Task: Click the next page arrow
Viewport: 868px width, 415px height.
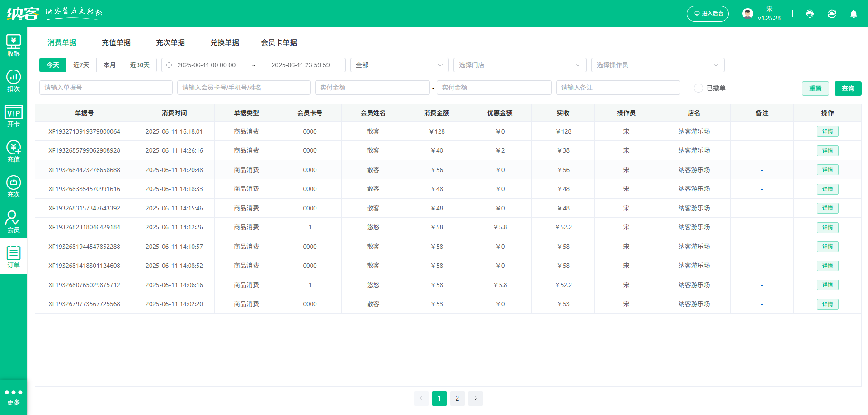Action: [476, 398]
